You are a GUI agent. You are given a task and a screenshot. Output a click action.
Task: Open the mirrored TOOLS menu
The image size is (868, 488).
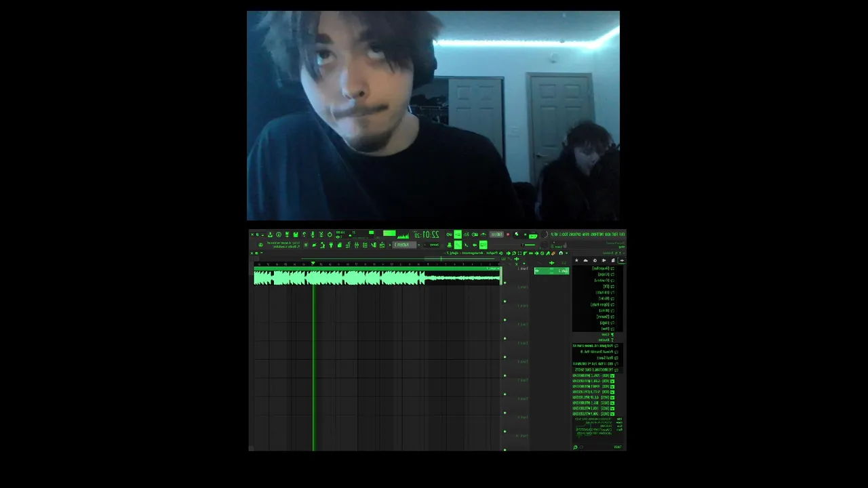point(564,235)
